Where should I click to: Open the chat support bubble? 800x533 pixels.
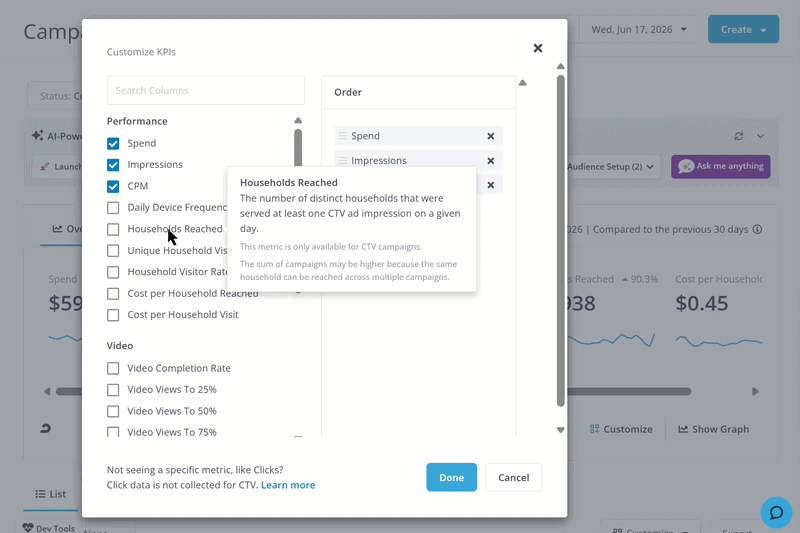pos(776,512)
